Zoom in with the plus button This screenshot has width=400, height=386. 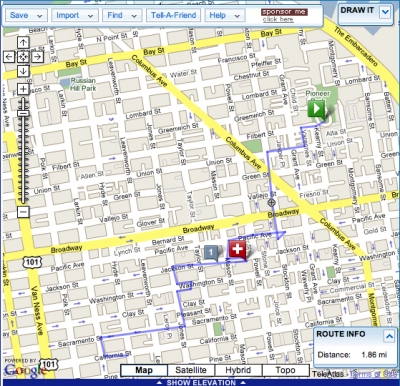23,89
